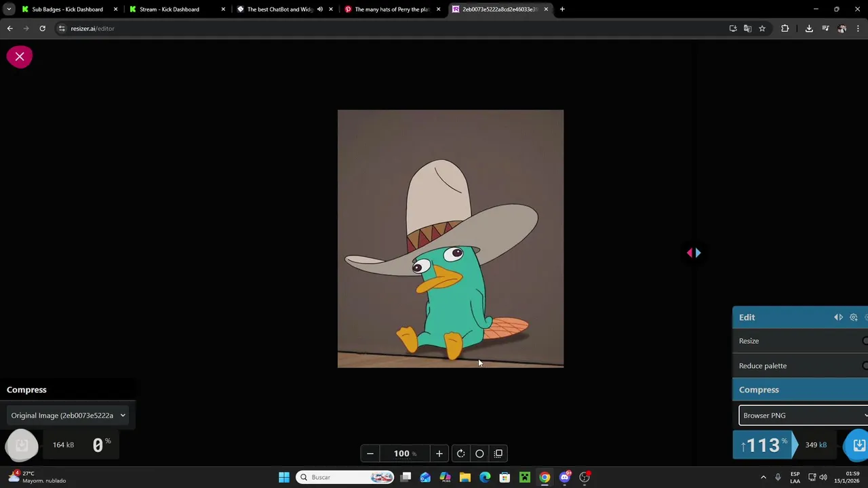Close the editor with the pink X button
The height and width of the screenshot is (488, 868).
pos(20,57)
